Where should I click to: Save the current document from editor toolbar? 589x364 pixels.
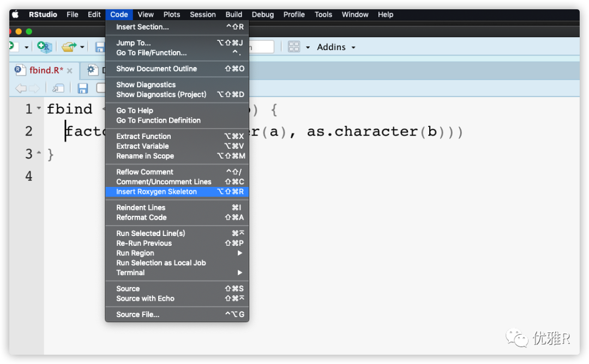(x=83, y=89)
